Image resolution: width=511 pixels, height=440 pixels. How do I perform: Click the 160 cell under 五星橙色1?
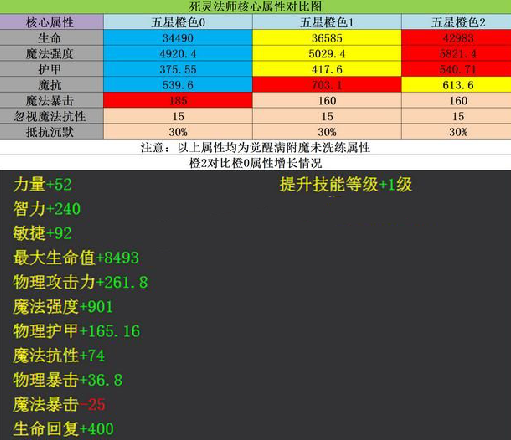click(x=327, y=100)
